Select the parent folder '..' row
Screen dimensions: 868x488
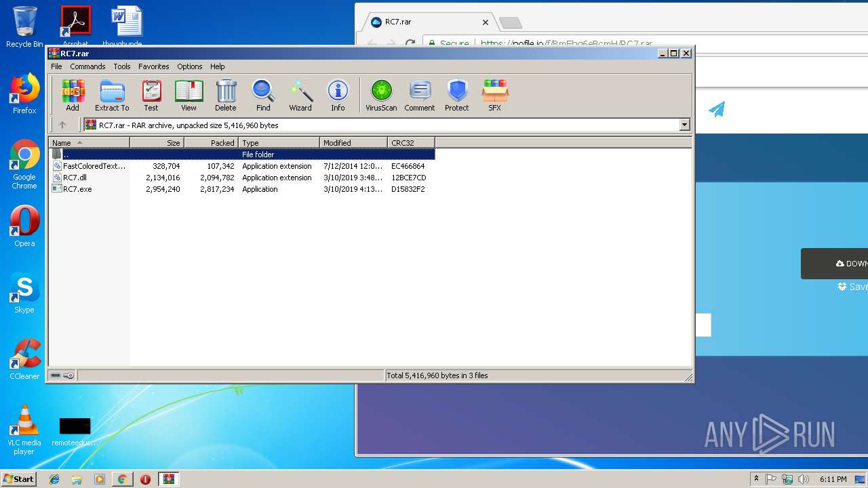242,155
